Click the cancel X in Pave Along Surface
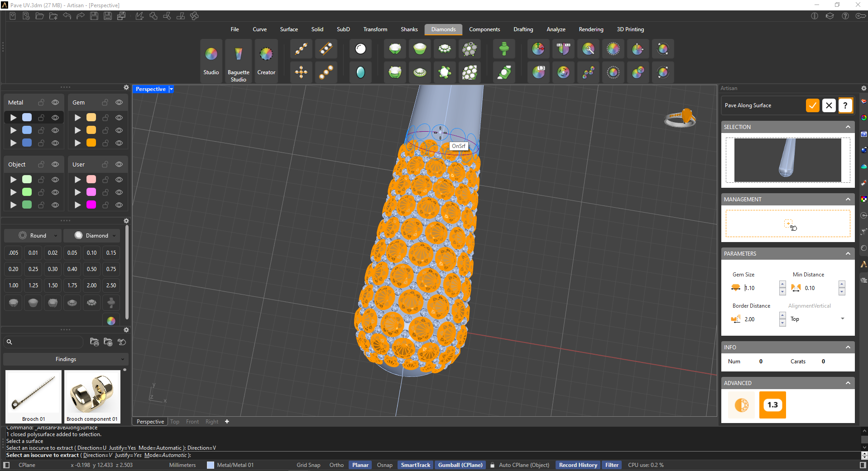Screen dimensions: 868x471 [x=829, y=105]
